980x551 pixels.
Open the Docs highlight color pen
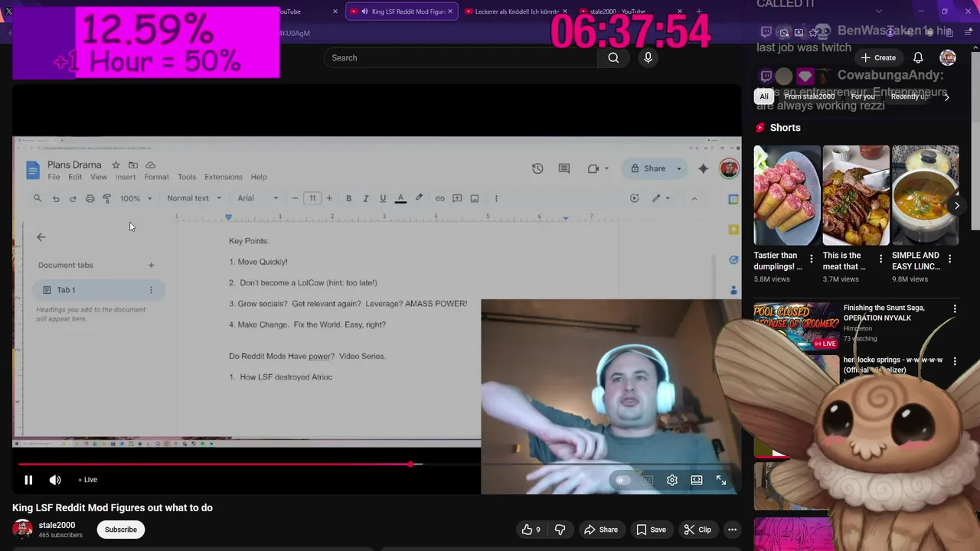pyautogui.click(x=419, y=198)
